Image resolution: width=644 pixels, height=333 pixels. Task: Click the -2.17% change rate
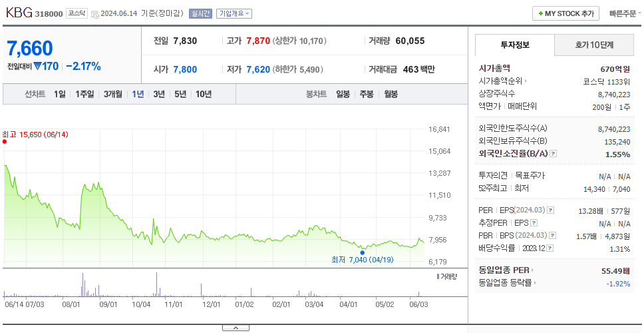83,66
